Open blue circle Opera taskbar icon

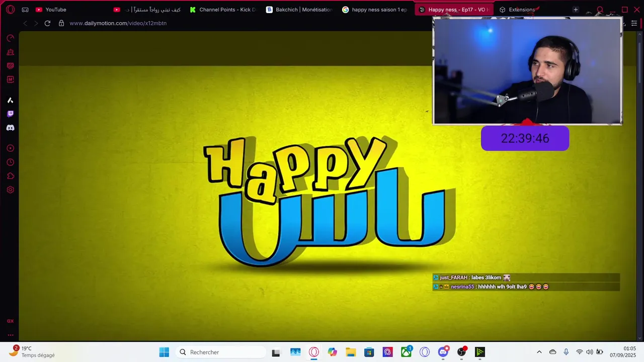pos(425,352)
